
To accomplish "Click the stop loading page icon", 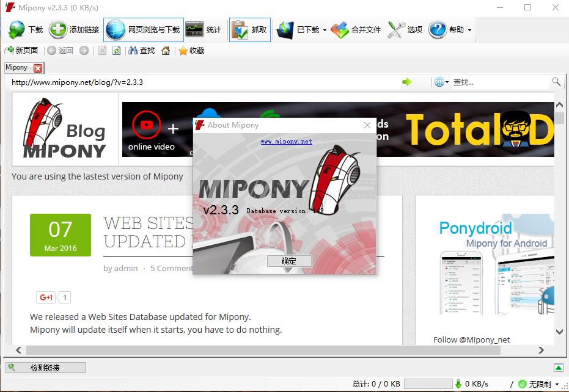I will [102, 51].
